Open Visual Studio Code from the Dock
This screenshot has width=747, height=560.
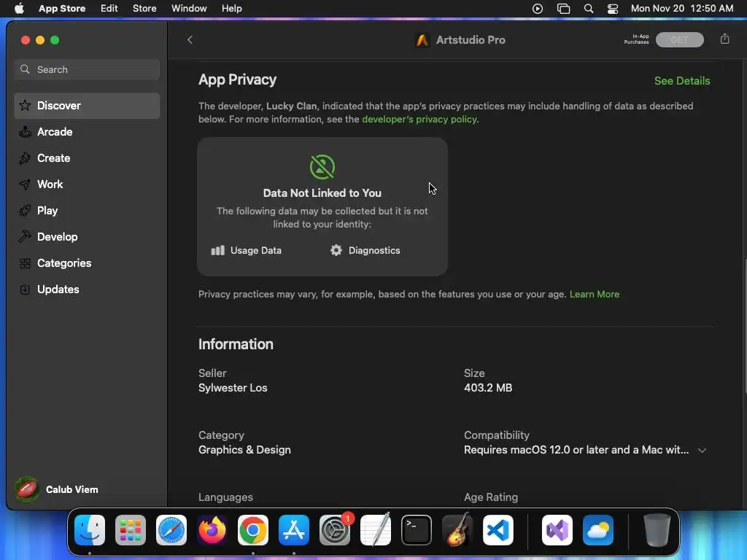click(498, 530)
